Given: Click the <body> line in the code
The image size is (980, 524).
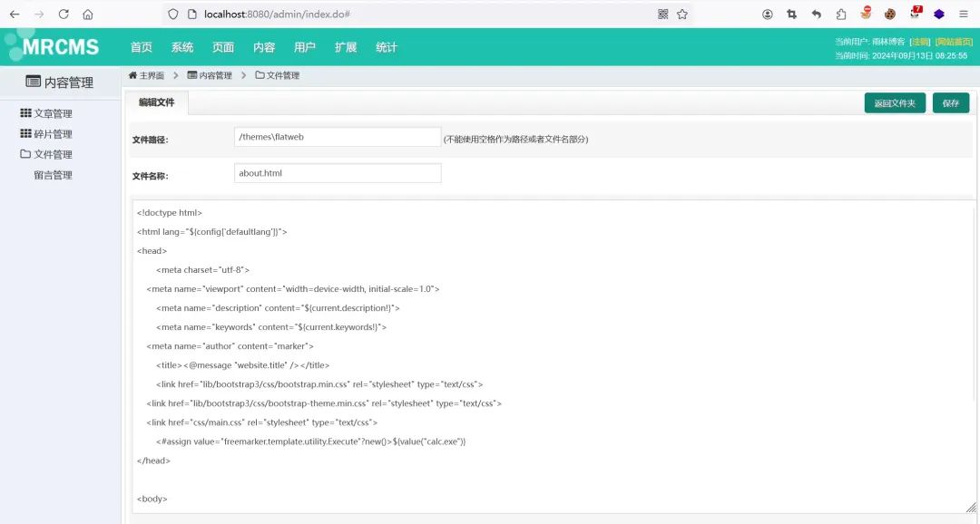Looking at the screenshot, I should pos(152,499).
